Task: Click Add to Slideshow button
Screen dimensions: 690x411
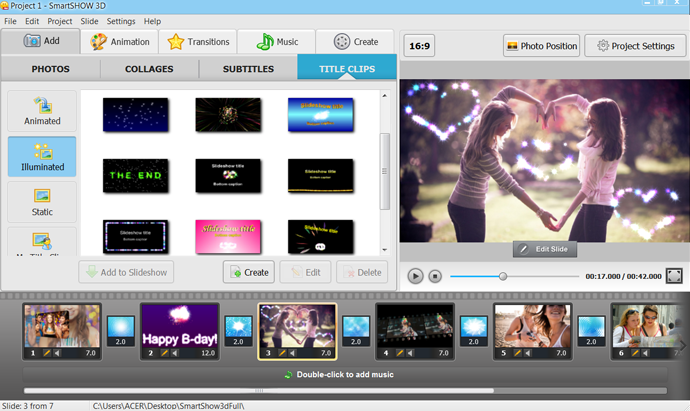Action: click(x=126, y=272)
